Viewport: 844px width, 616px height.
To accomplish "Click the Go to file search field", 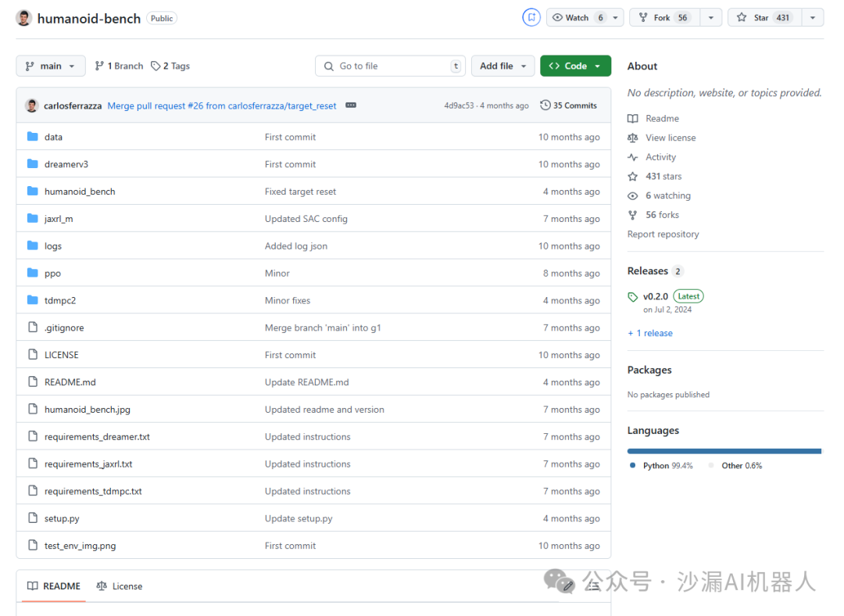I will [390, 66].
